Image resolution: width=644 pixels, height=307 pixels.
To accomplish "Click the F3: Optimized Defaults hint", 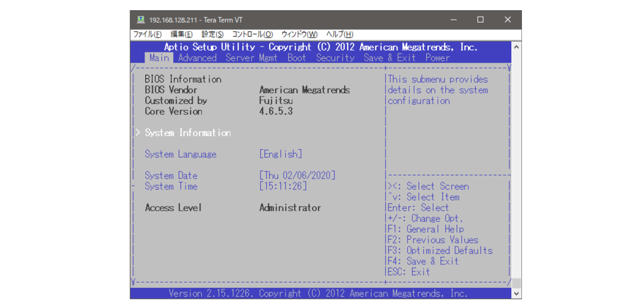I will (440, 250).
